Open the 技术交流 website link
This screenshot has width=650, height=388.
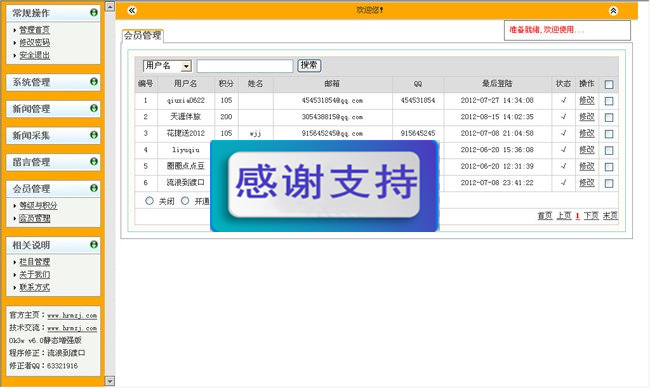coord(72,328)
